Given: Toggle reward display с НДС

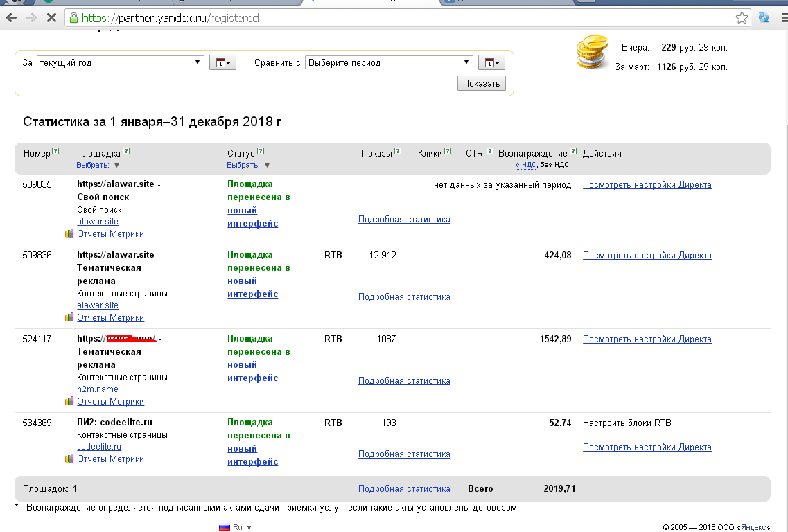Looking at the screenshot, I should 526,164.
